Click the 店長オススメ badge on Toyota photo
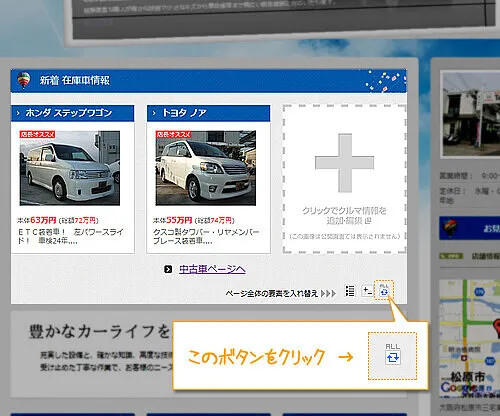Viewport: 500px width, 416px height. pos(173,134)
